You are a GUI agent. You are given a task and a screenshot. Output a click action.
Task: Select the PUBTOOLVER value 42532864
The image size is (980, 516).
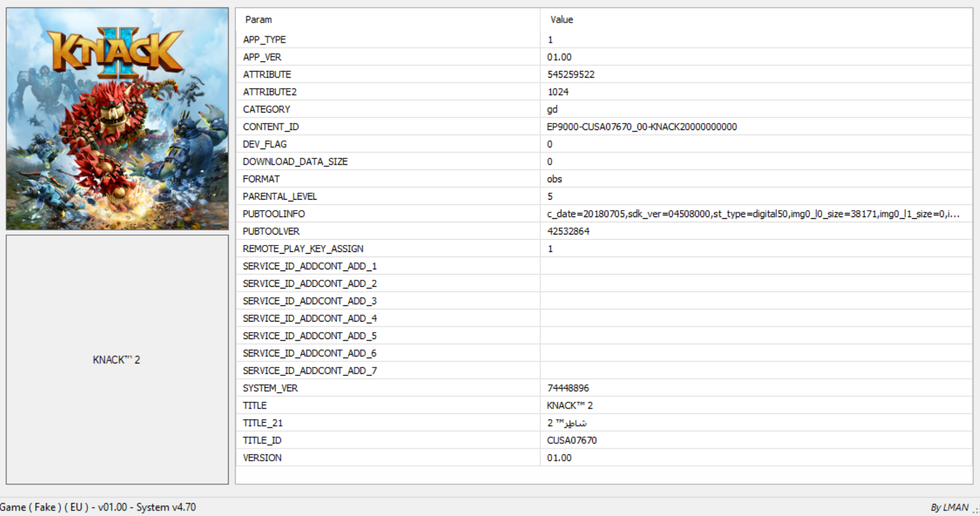(x=568, y=231)
